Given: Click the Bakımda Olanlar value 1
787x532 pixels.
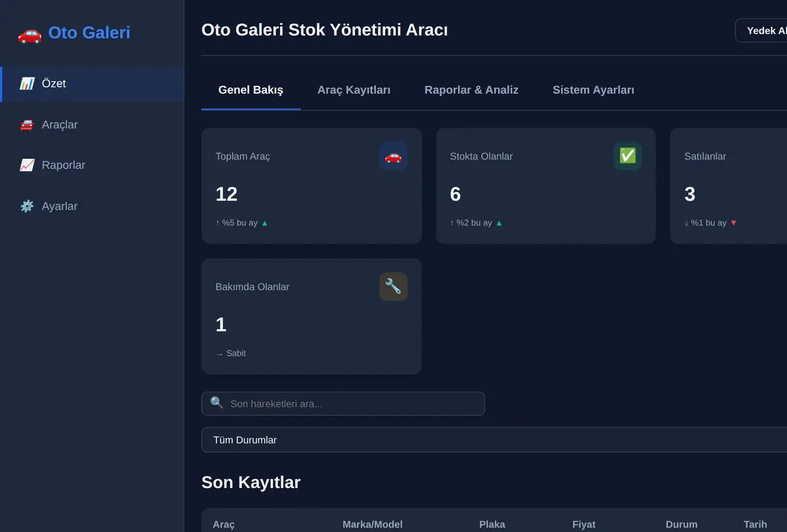Looking at the screenshot, I should pos(221,325).
